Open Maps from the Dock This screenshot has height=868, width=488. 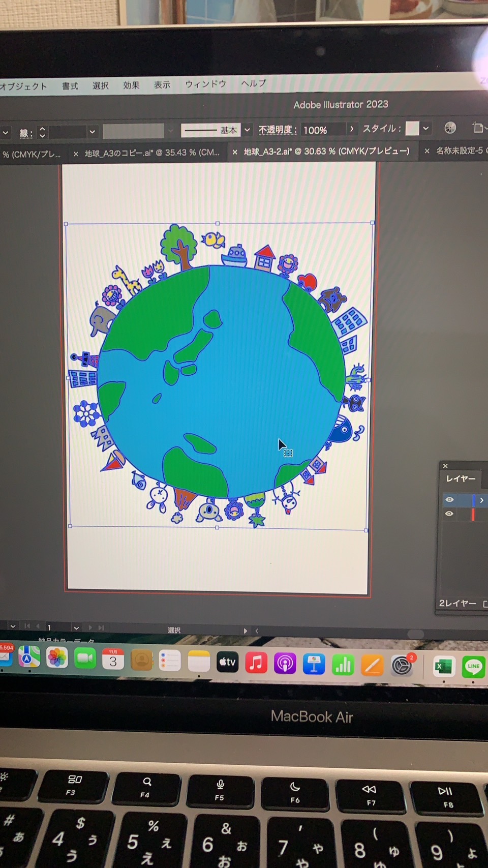[x=29, y=657]
